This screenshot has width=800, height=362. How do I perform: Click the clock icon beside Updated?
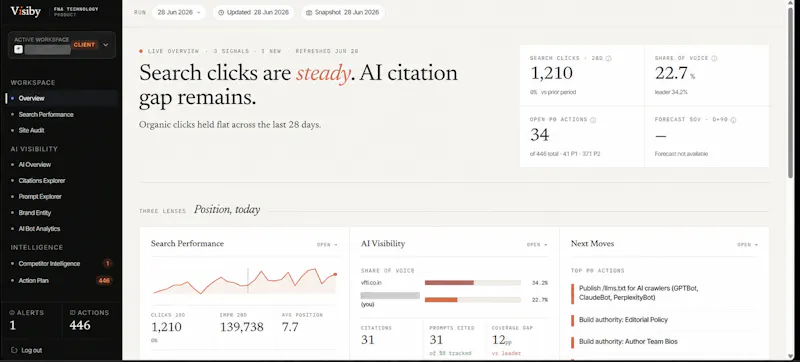click(x=221, y=13)
